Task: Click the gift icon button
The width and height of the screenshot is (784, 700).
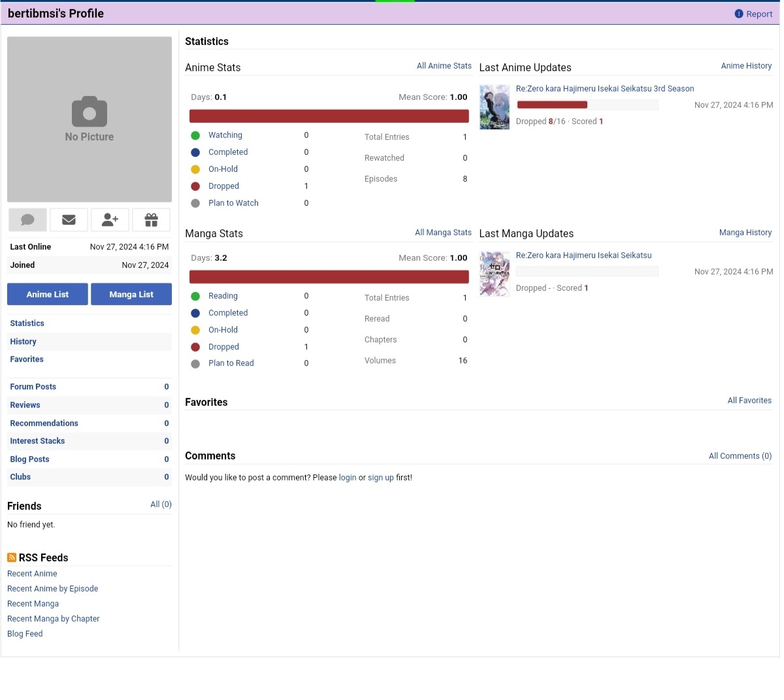Action: tap(151, 220)
